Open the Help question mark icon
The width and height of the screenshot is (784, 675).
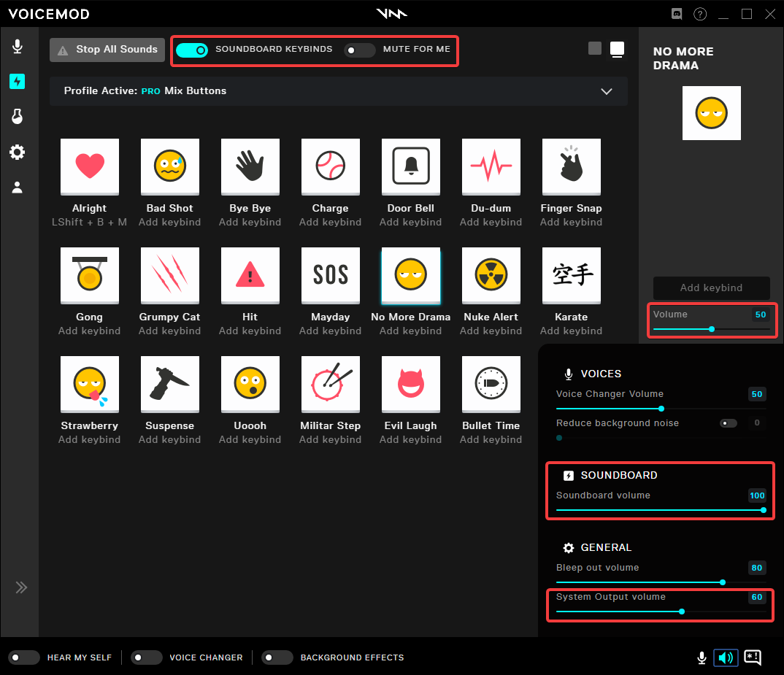tap(701, 14)
